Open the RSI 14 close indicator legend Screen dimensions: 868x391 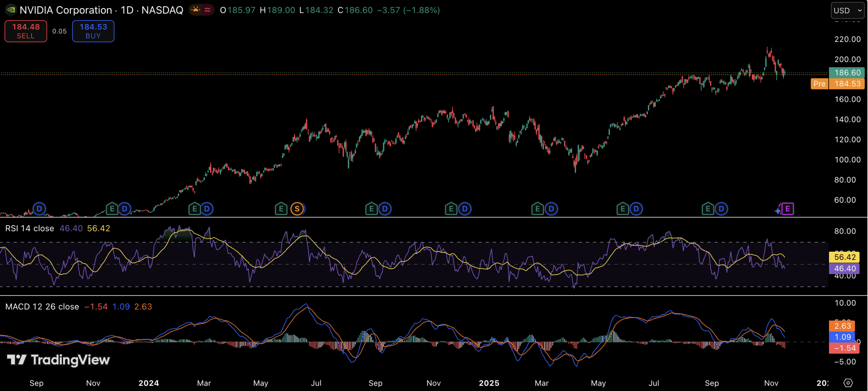coord(29,228)
